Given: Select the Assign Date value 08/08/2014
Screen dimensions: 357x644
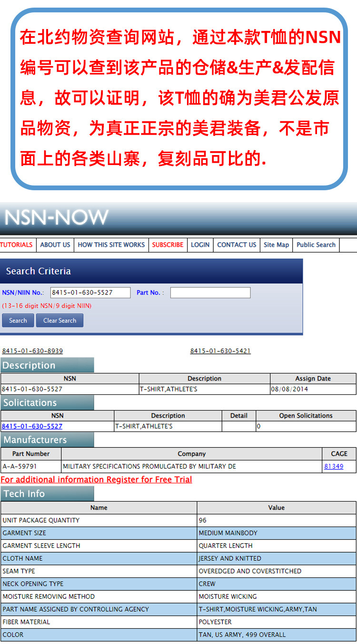Looking at the screenshot, I should click(289, 389).
